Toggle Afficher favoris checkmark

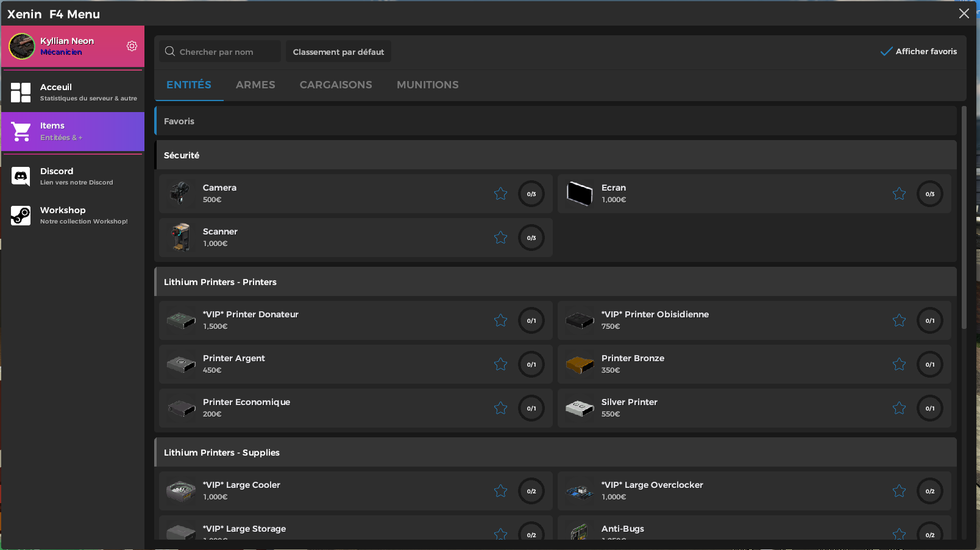click(886, 52)
